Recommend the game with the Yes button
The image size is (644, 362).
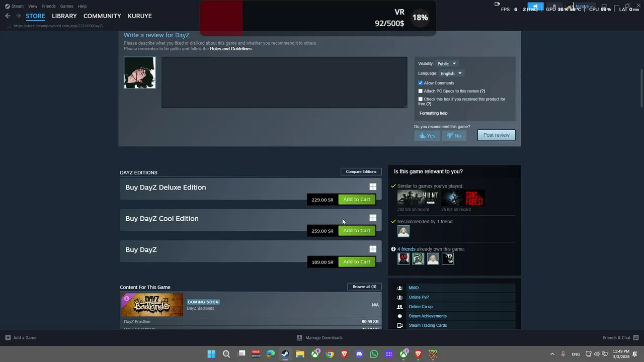[x=427, y=136]
